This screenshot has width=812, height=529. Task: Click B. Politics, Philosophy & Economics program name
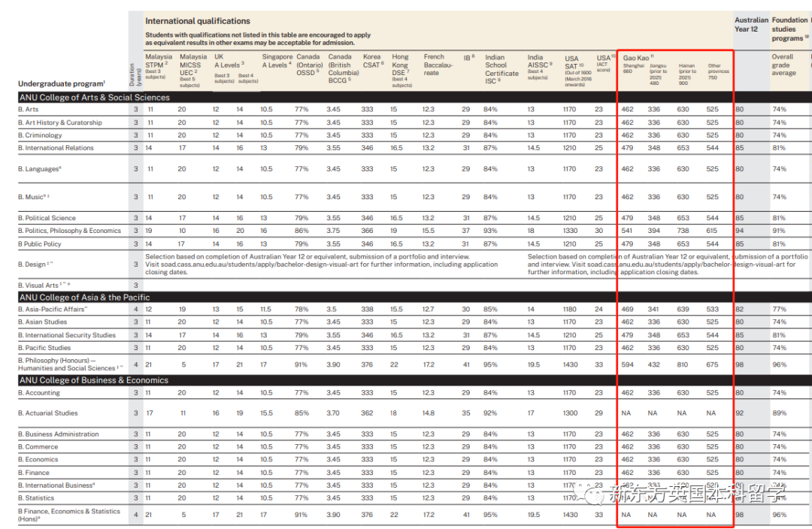click(x=69, y=231)
